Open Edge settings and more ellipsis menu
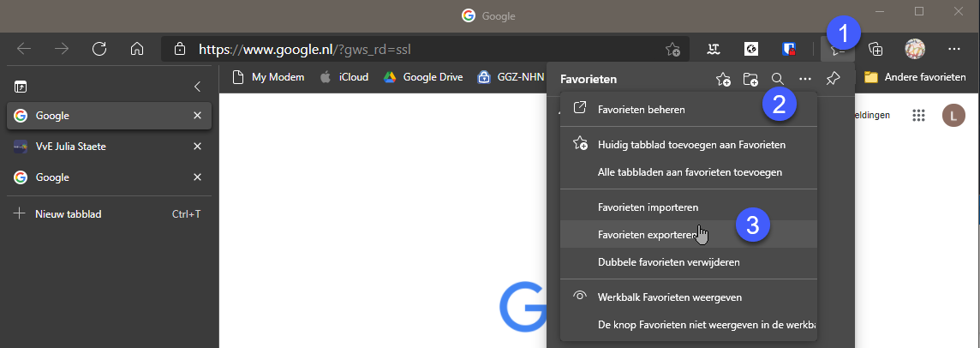Screen dimensions: 980x348 [953, 49]
